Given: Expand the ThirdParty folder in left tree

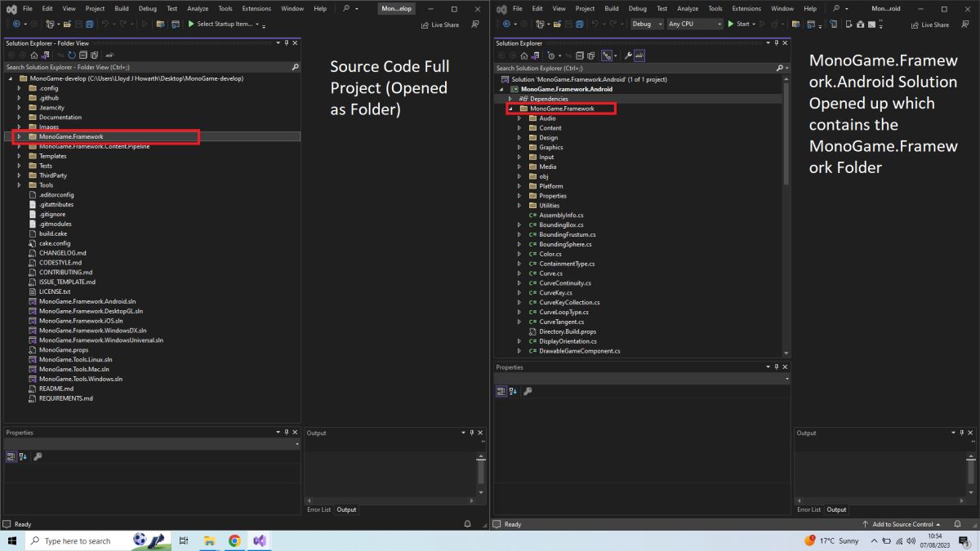Looking at the screenshot, I should [x=19, y=176].
